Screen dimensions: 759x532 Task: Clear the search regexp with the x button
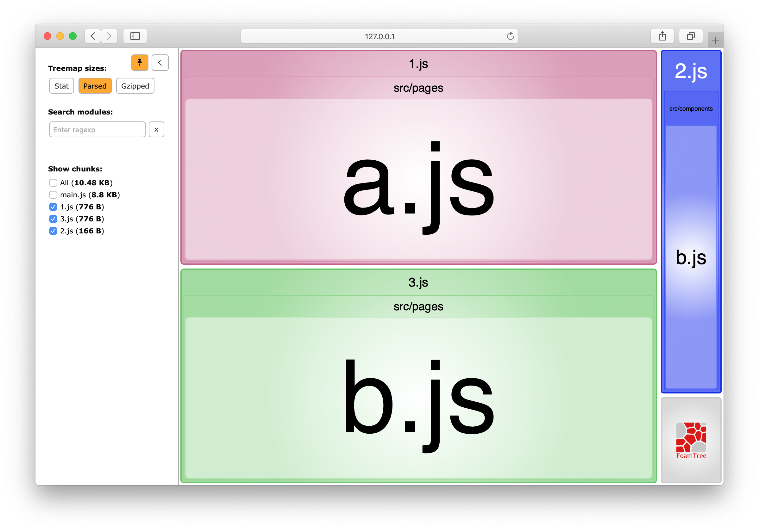point(156,130)
